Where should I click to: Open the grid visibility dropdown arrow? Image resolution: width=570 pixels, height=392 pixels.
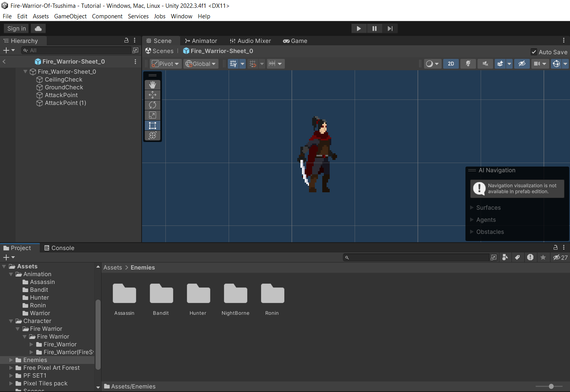242,64
